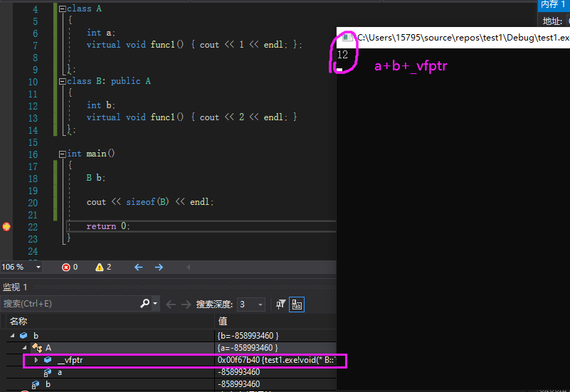Screen dimensions: 570x392
Task: Click the breakpoint marker on line 22
Action: [x=6, y=227]
